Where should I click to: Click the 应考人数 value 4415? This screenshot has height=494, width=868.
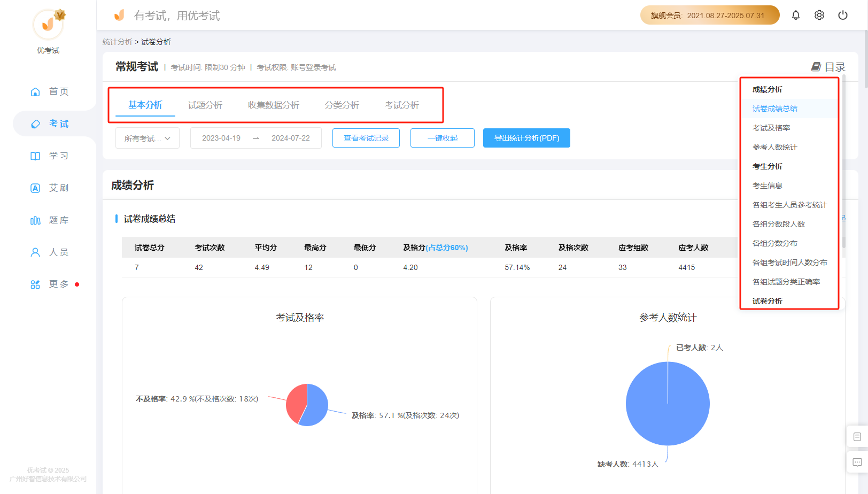[687, 267]
